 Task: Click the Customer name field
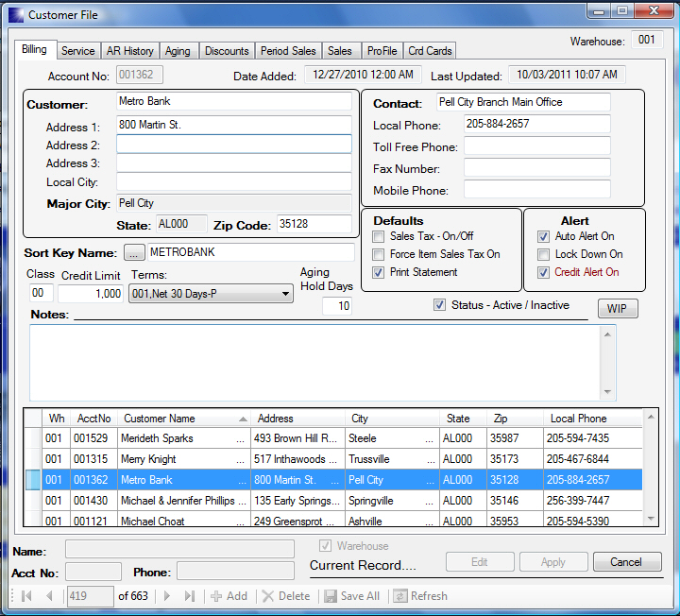tap(234, 101)
